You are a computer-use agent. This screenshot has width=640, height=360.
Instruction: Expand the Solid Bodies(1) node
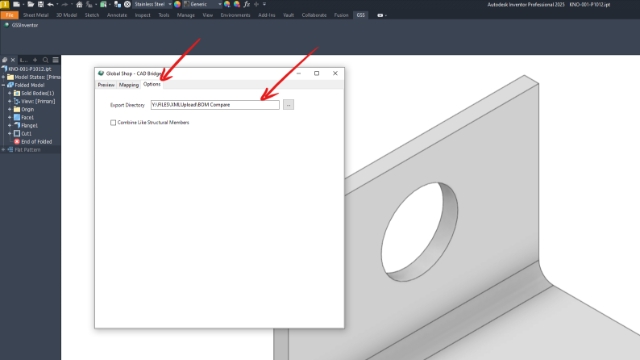tap(10, 93)
